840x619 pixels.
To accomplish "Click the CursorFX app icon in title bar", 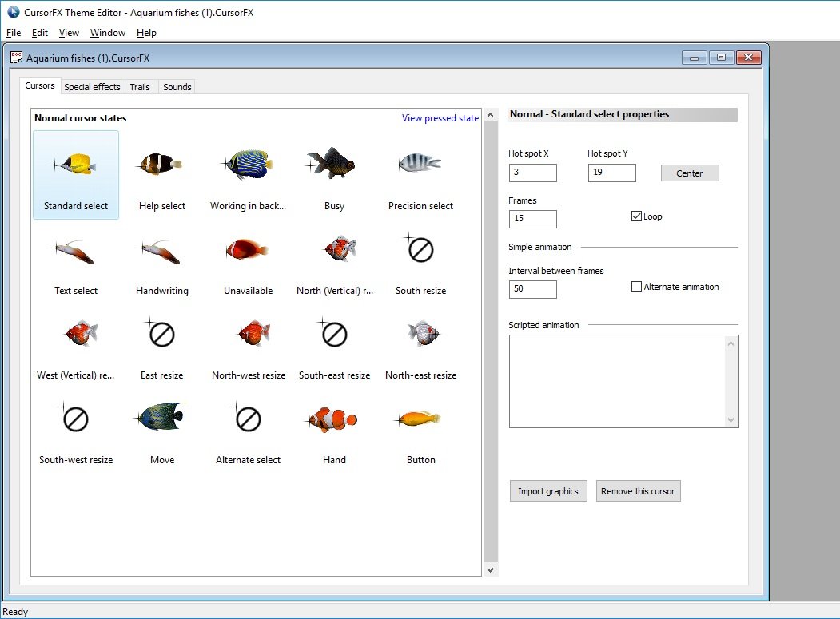I will [13, 12].
